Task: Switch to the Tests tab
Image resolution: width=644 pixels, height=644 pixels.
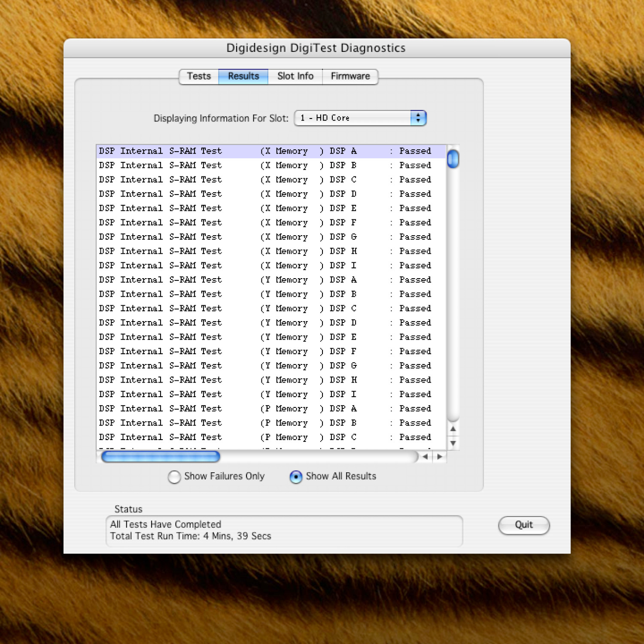Action: point(199,76)
